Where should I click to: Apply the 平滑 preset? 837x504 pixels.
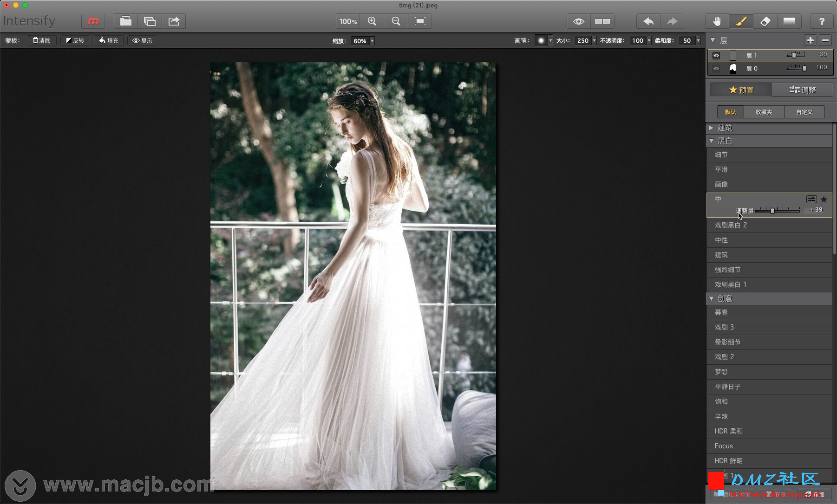click(769, 169)
